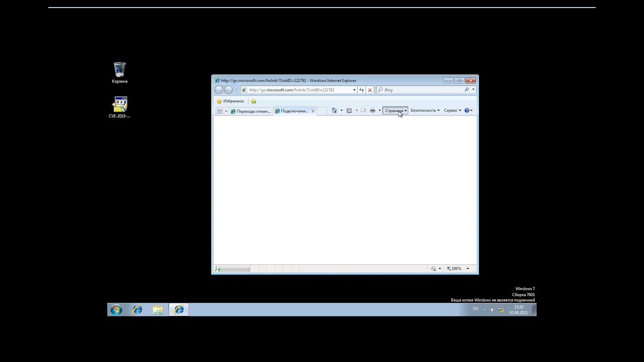Expand the address bar autocomplete dropdown

tap(354, 90)
